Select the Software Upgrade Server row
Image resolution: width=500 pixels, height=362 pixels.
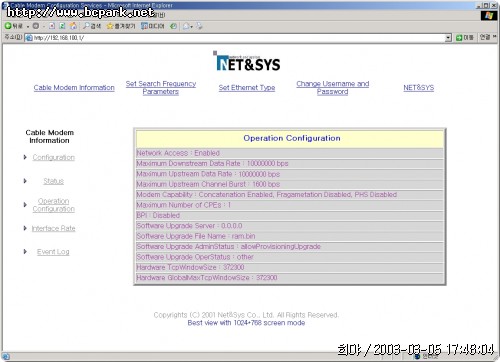tap(290, 226)
